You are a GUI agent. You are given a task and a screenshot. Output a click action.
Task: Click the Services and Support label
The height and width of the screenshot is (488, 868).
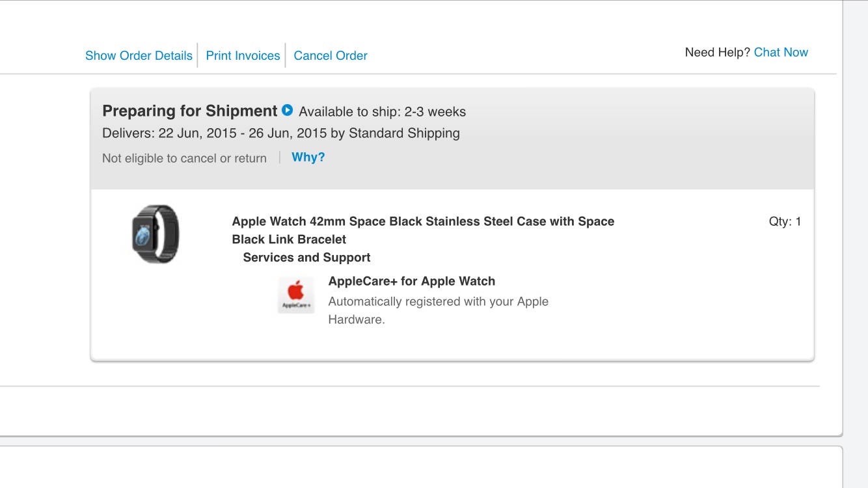(306, 258)
